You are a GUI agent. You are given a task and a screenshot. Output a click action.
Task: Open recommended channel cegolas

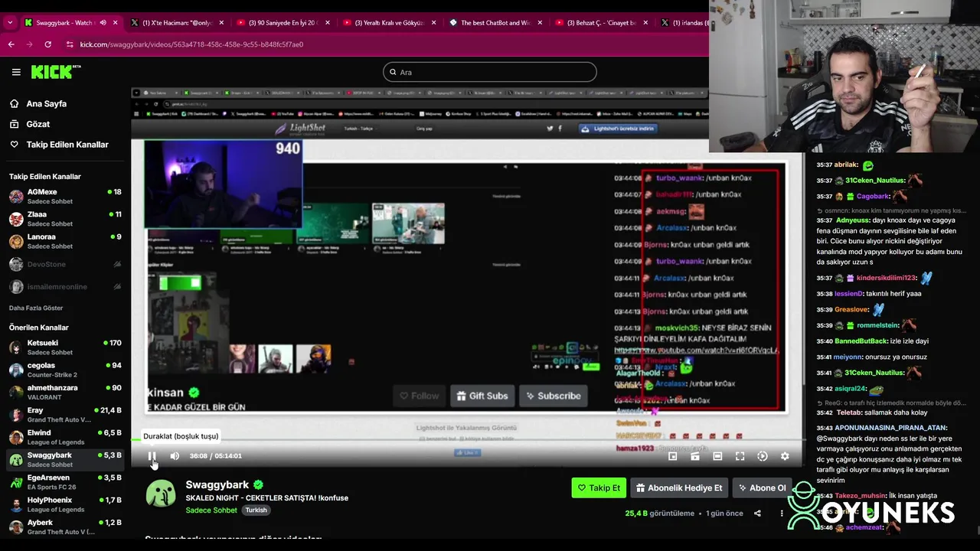pos(65,370)
